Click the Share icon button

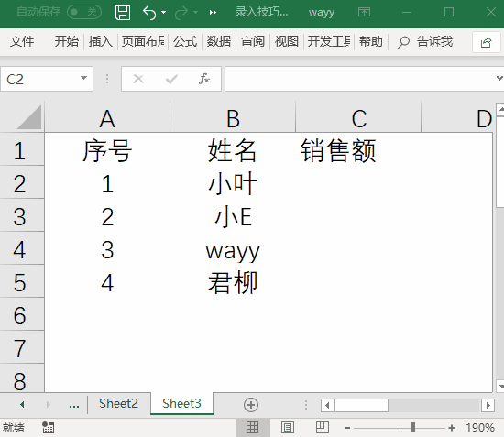[486, 42]
